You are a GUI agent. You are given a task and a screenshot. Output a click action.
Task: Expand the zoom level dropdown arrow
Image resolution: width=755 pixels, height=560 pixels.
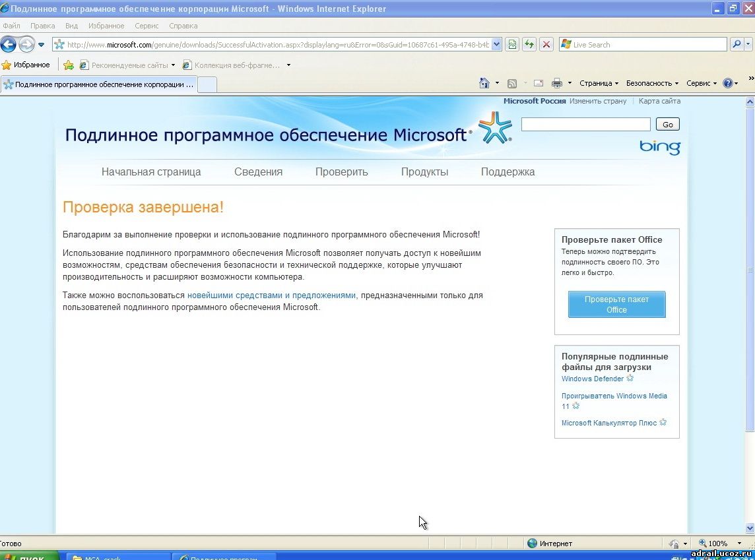click(739, 543)
